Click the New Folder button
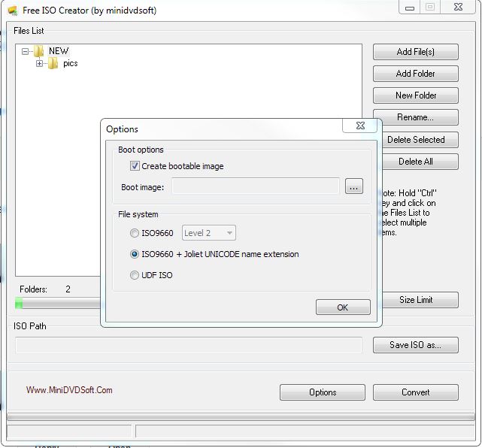This screenshot has height=448, width=482. [415, 95]
